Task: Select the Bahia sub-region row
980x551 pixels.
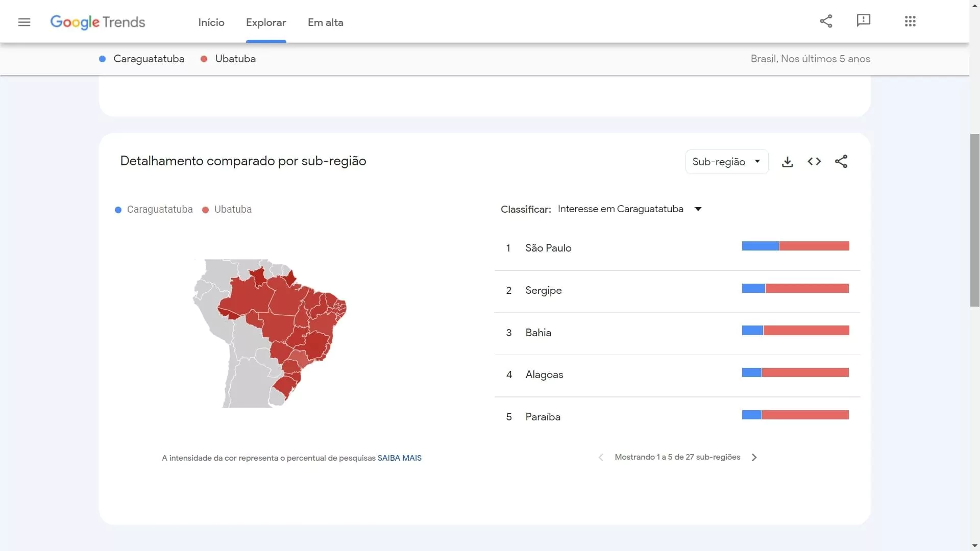Action: click(538, 333)
